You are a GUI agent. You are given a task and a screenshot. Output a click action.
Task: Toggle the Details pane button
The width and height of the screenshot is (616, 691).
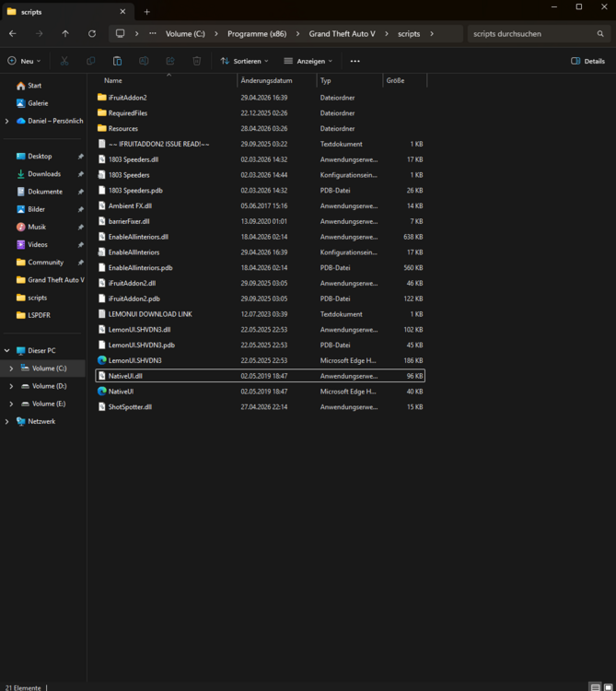click(x=587, y=61)
